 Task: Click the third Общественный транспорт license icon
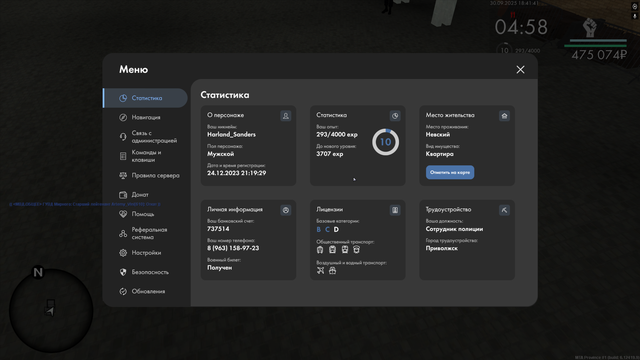[345, 249]
